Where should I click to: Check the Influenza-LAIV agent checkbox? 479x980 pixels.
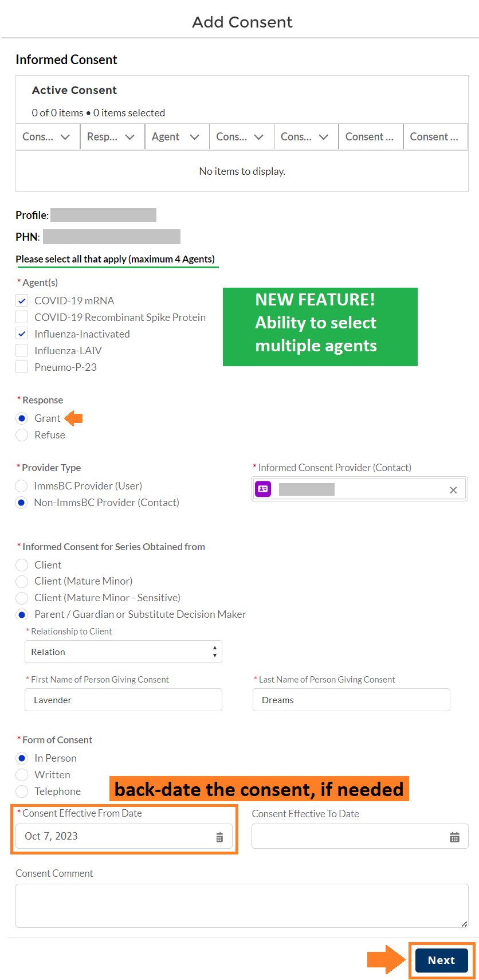[21, 350]
